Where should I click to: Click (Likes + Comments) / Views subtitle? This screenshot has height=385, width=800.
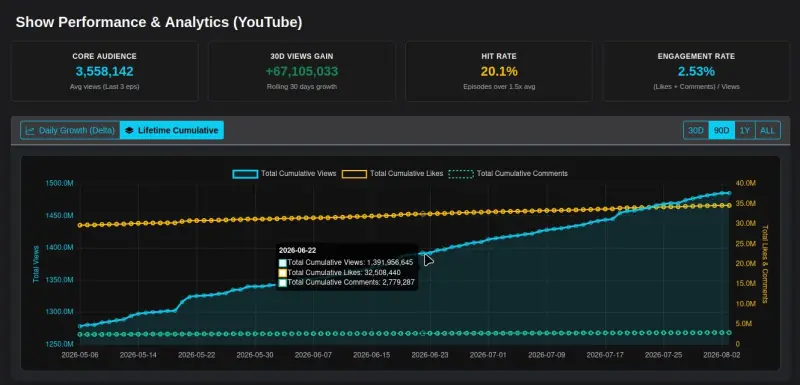(696, 87)
